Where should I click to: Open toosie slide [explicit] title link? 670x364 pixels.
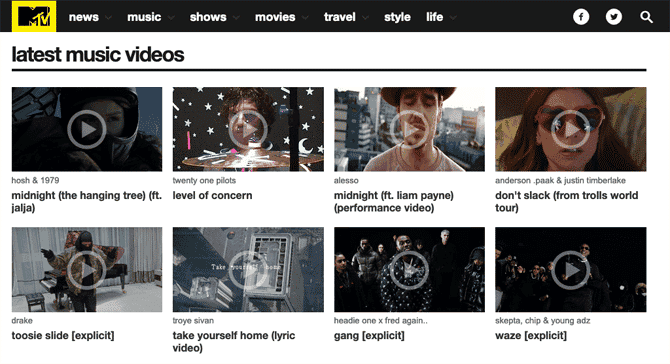pos(63,336)
